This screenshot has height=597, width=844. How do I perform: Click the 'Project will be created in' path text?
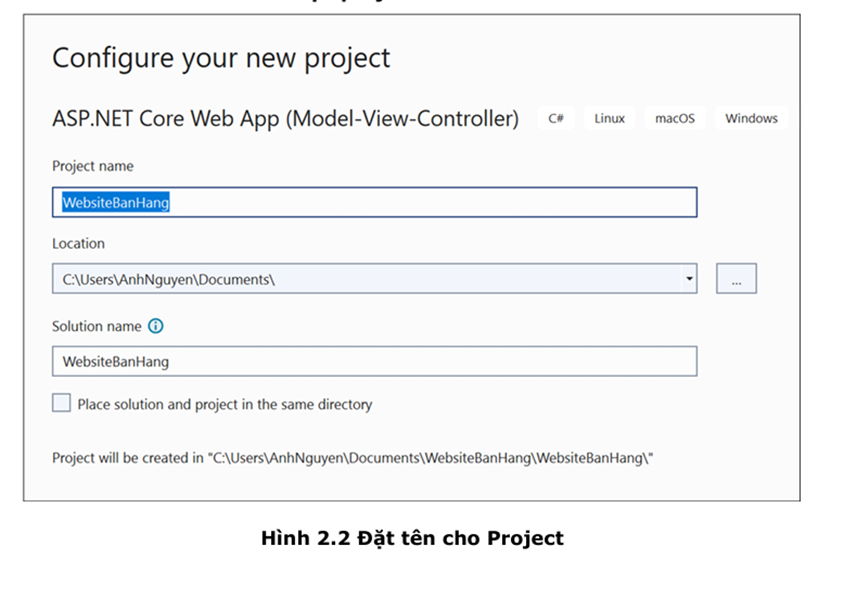(x=352, y=458)
